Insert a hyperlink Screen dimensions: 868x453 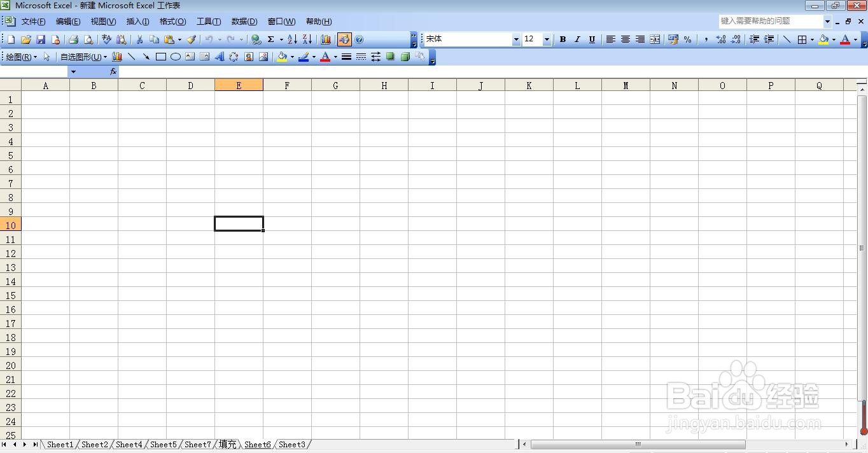point(256,39)
